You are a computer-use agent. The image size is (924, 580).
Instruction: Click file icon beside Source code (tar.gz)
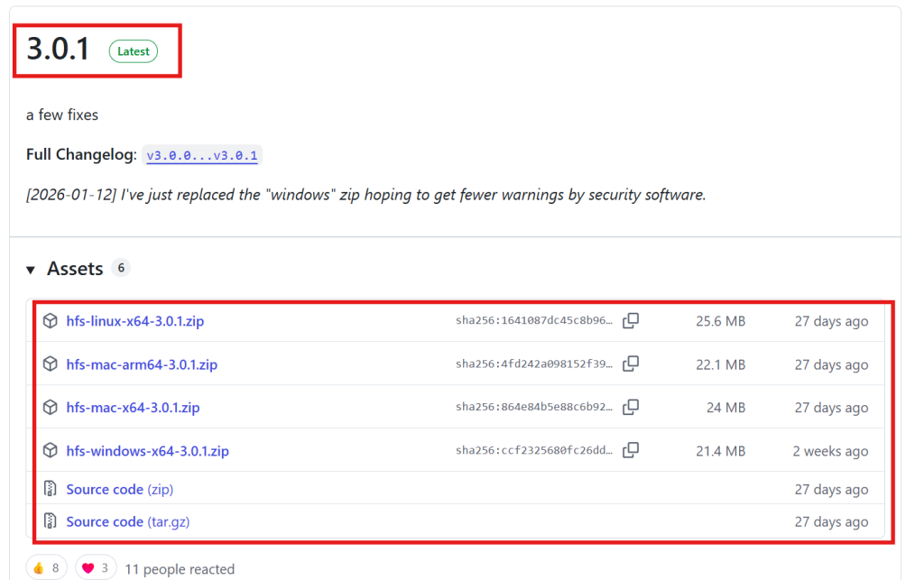[x=51, y=521]
